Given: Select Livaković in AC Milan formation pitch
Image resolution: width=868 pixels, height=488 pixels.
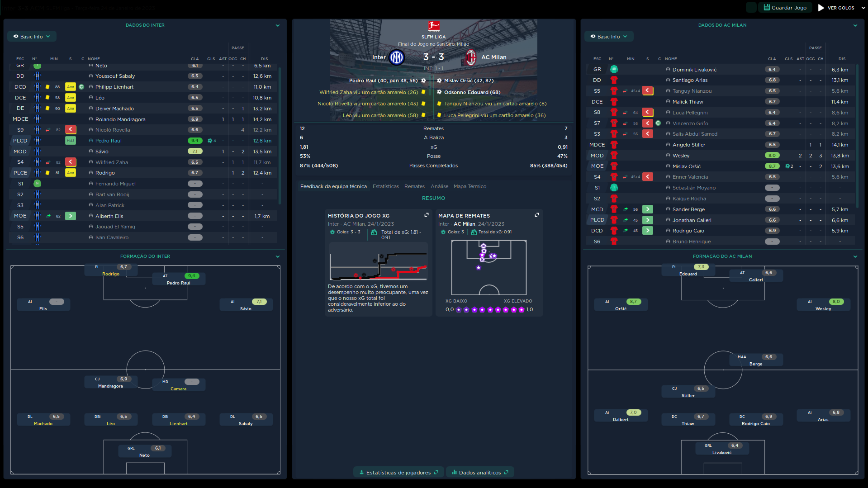Looking at the screenshot, I should pyautogui.click(x=722, y=449).
